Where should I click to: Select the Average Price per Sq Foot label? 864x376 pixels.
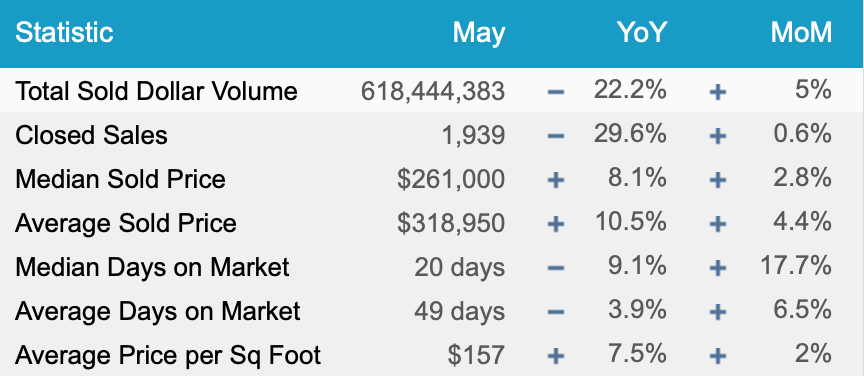click(x=168, y=356)
